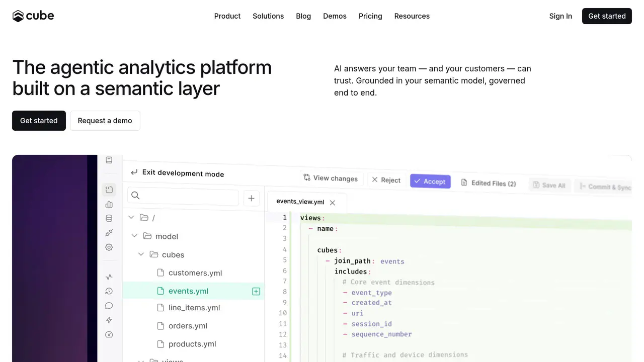Click the Sign In link
644x362 pixels.
[x=560, y=16]
